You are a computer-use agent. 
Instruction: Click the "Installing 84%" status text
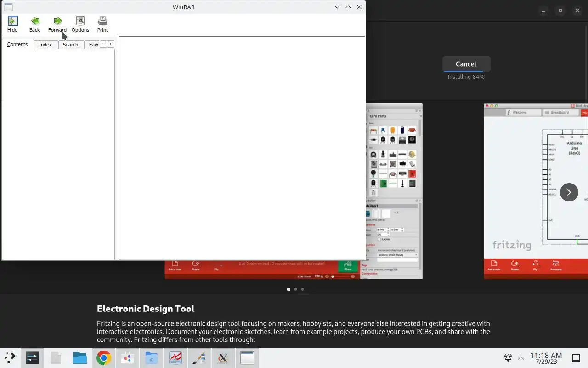(466, 77)
